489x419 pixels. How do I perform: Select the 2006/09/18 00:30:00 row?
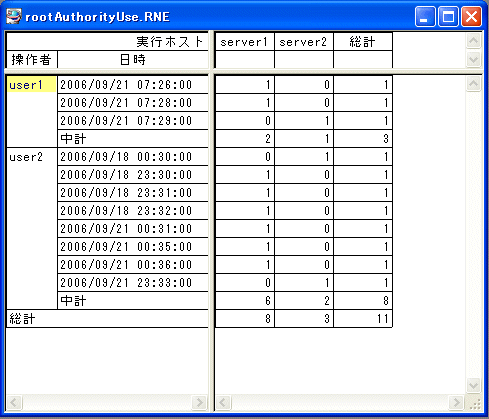[x=133, y=157]
